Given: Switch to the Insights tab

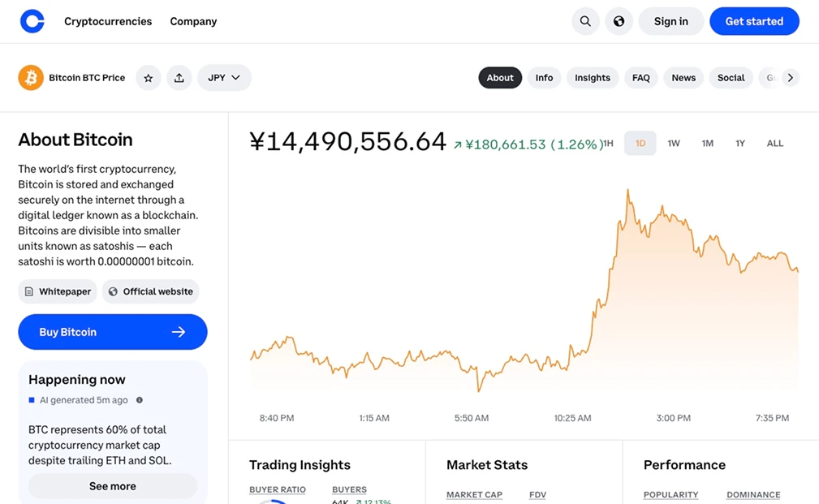Looking at the screenshot, I should [x=593, y=77].
